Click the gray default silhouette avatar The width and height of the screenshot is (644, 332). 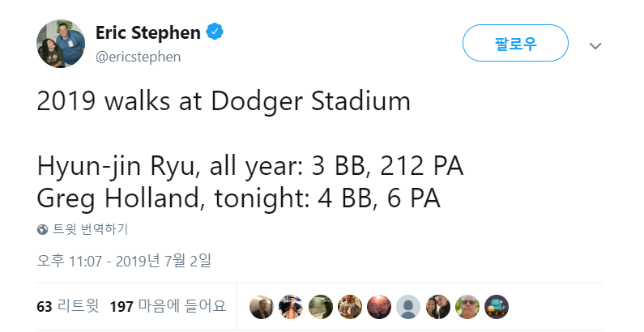[x=408, y=306]
